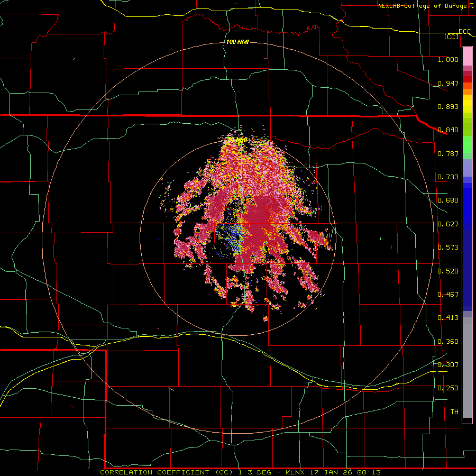Pick the periwinkle light-blue color bar segment
The height and width of the screenshot is (476, 476).
[x=467, y=168]
